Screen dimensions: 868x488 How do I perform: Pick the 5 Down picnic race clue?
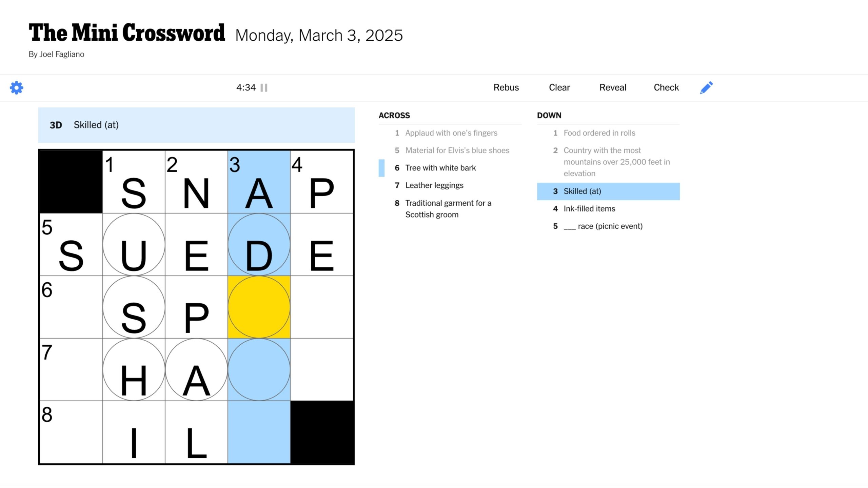coord(603,226)
